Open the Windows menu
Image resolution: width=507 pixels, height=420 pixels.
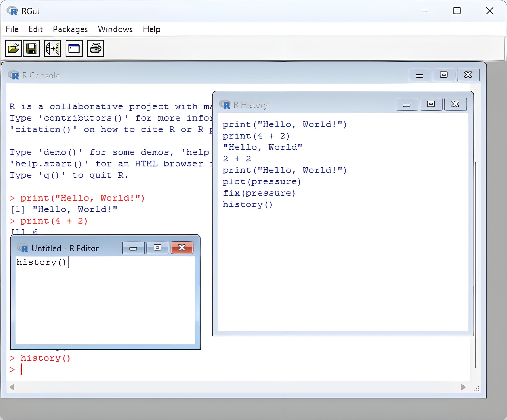[x=115, y=29]
